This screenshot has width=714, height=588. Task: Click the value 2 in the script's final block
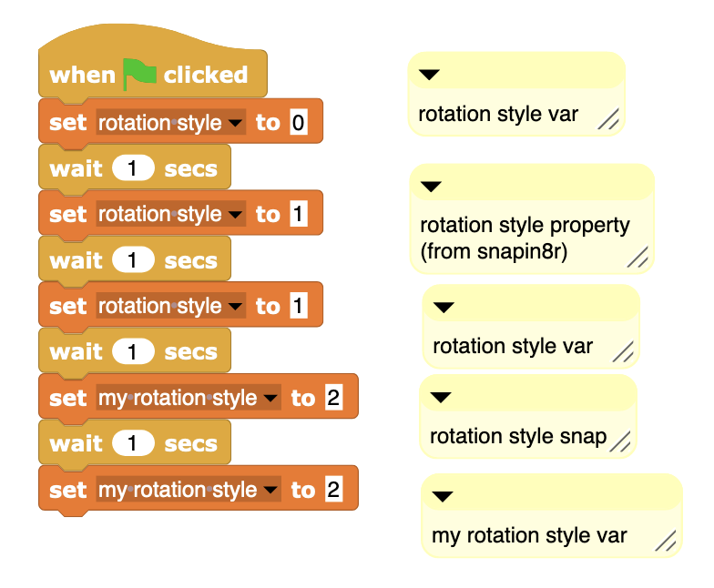(x=333, y=491)
